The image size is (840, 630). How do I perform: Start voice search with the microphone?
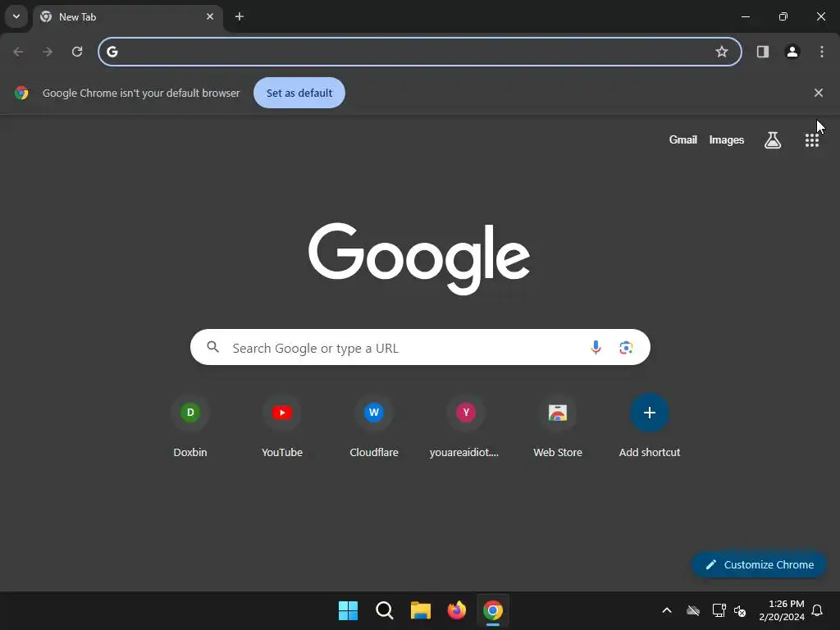click(596, 347)
